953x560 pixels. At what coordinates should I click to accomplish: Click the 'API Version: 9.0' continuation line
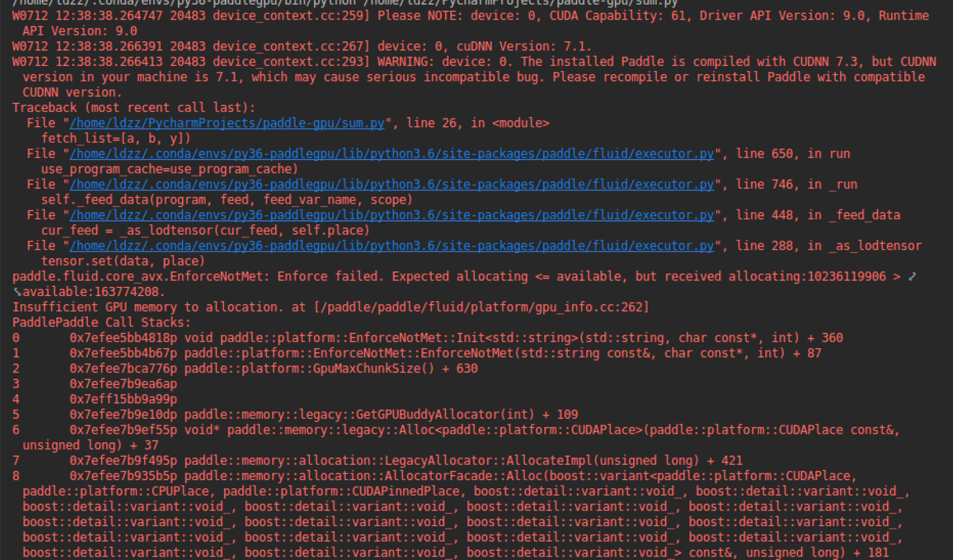point(80,31)
